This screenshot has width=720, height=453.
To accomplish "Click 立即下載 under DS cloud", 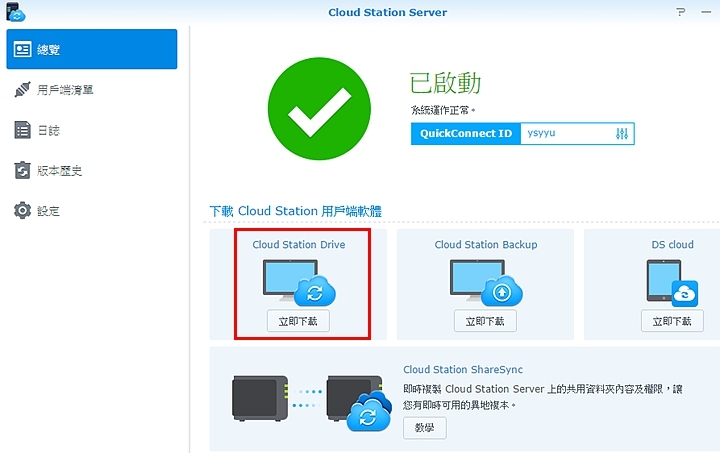I will click(672, 321).
